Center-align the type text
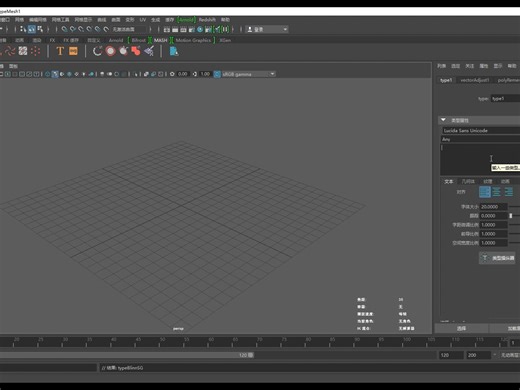520x390 pixels. 496,192
